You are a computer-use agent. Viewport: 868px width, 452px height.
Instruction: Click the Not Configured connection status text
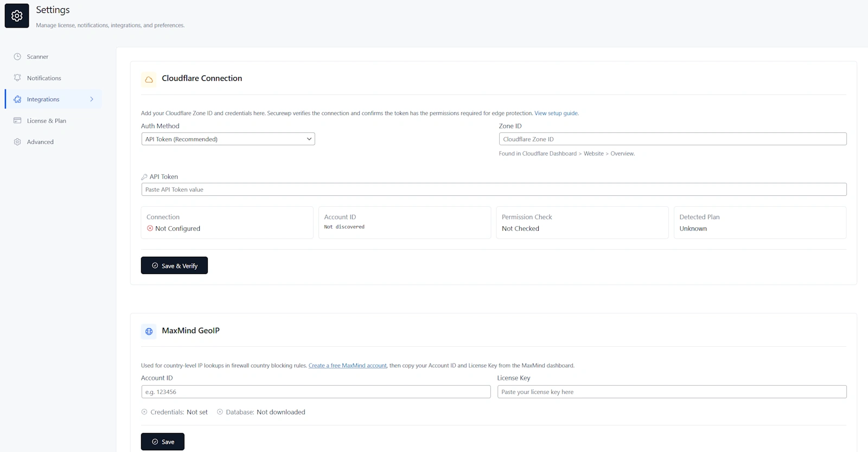click(178, 228)
